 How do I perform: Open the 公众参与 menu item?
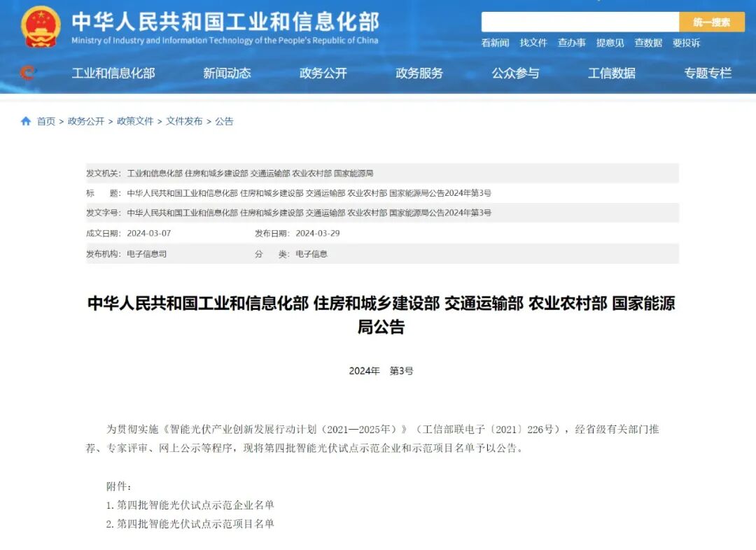(515, 73)
